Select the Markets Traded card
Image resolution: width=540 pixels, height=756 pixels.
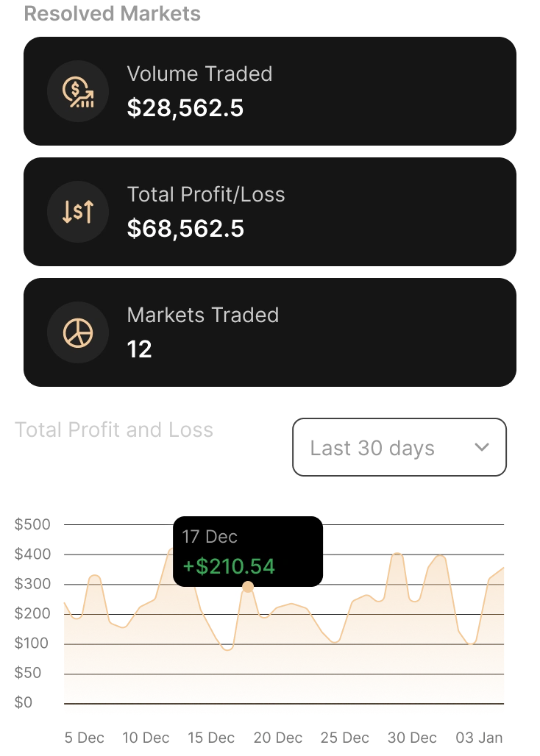coord(270,332)
